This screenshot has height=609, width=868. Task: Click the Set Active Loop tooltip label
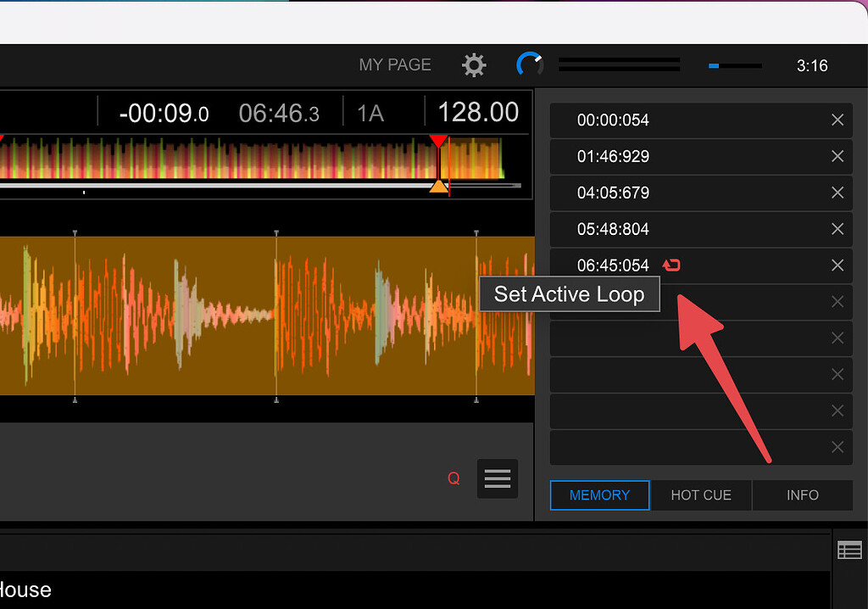point(569,293)
